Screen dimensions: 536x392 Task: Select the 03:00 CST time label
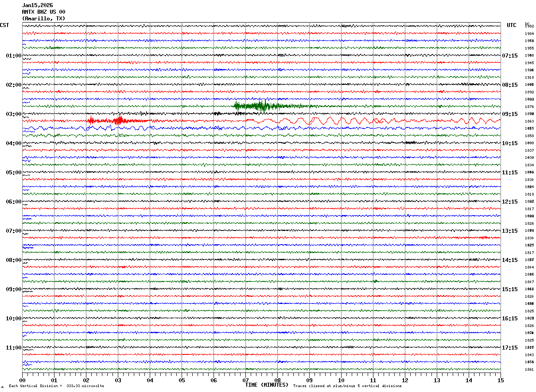pos(13,114)
